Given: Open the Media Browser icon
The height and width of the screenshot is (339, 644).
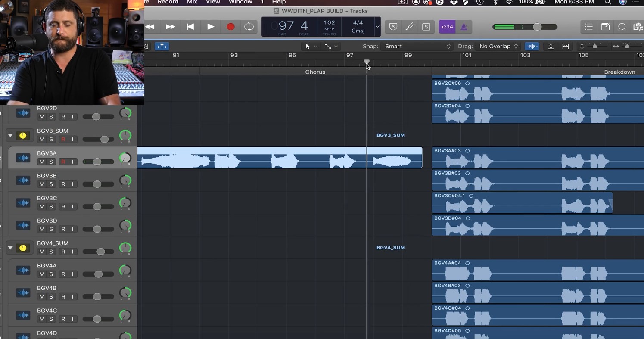Looking at the screenshot, I should pyautogui.click(x=638, y=27).
